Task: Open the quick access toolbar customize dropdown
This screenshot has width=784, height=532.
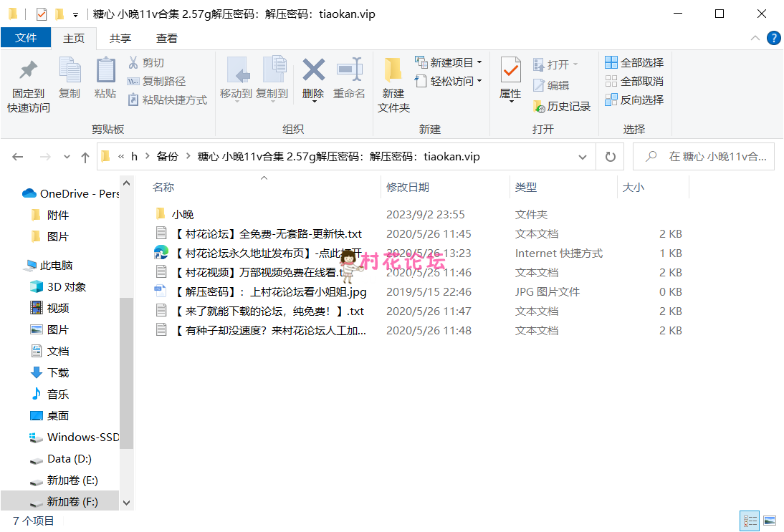Action: point(75,15)
